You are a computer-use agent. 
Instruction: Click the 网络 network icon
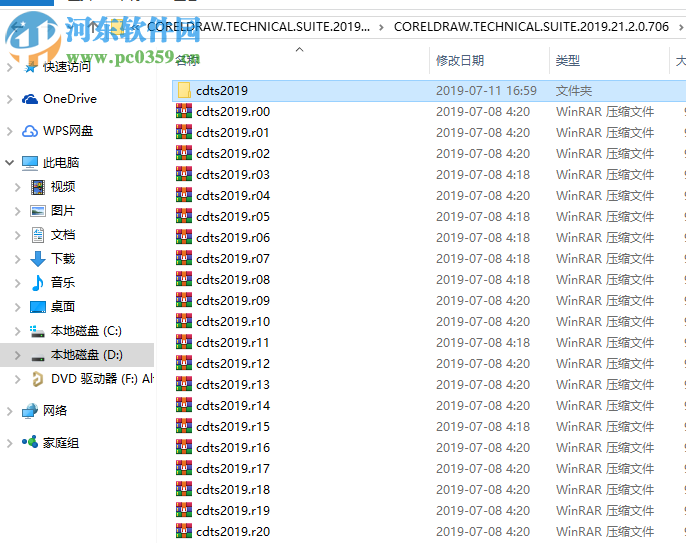(30, 411)
